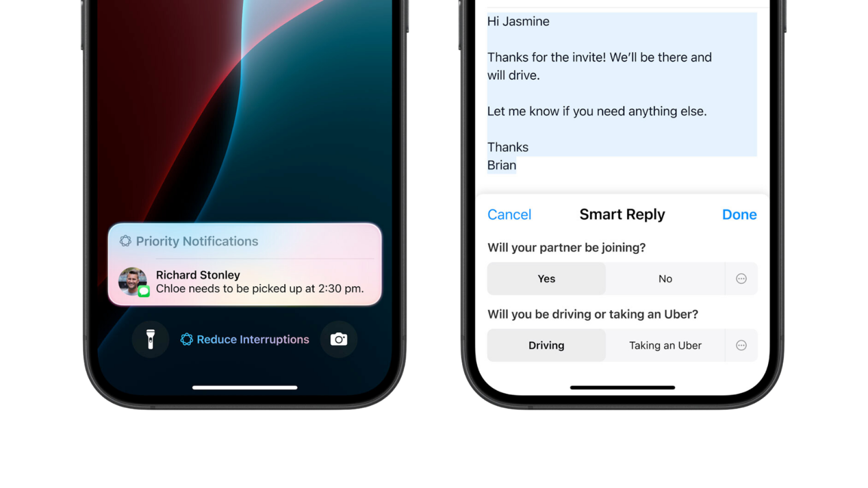Click the green FaceTime icon on notification

pyautogui.click(x=144, y=292)
